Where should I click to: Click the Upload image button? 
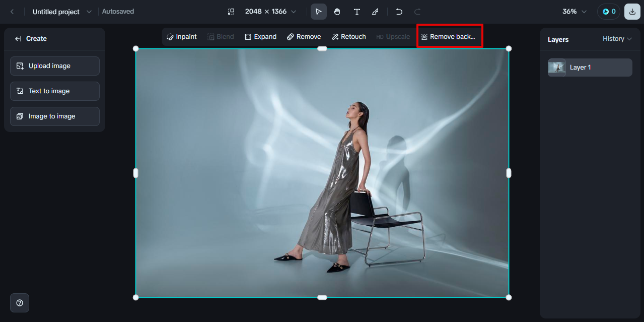tap(55, 66)
